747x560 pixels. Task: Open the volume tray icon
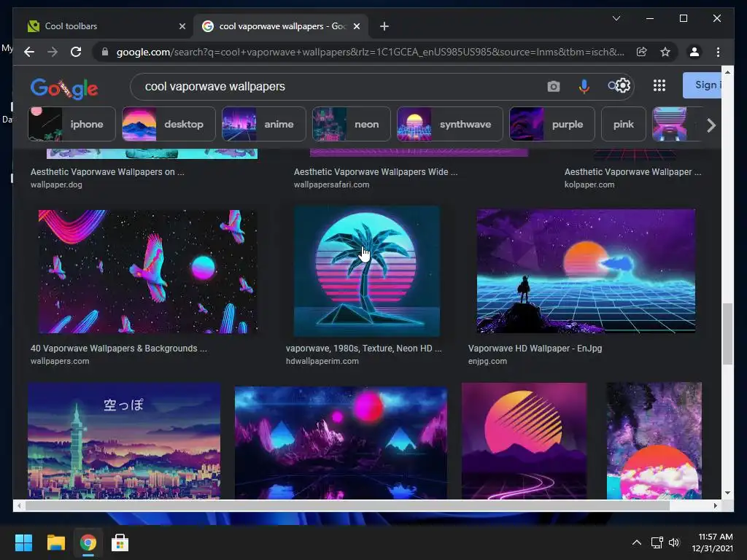coord(673,542)
